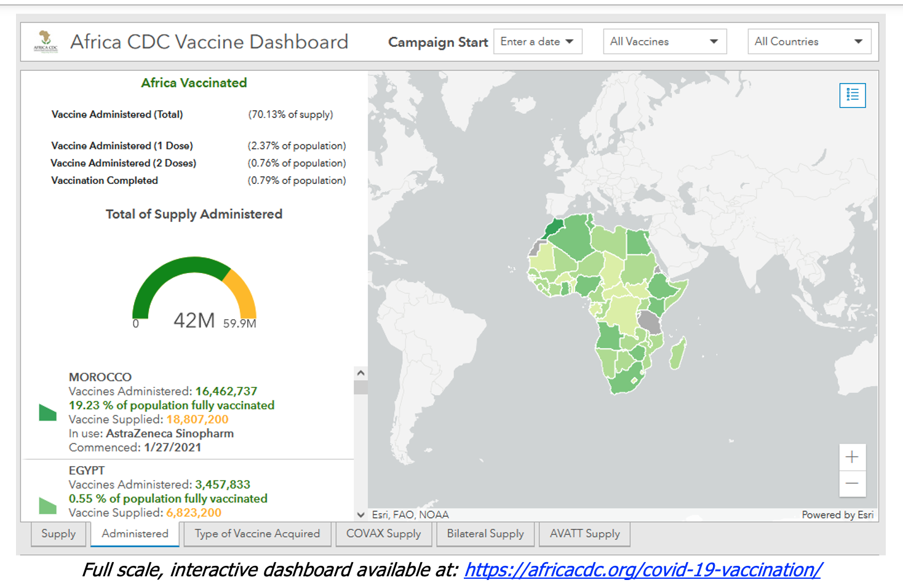Open the Bilateral Supply tab
903x588 pixels.
(x=485, y=534)
